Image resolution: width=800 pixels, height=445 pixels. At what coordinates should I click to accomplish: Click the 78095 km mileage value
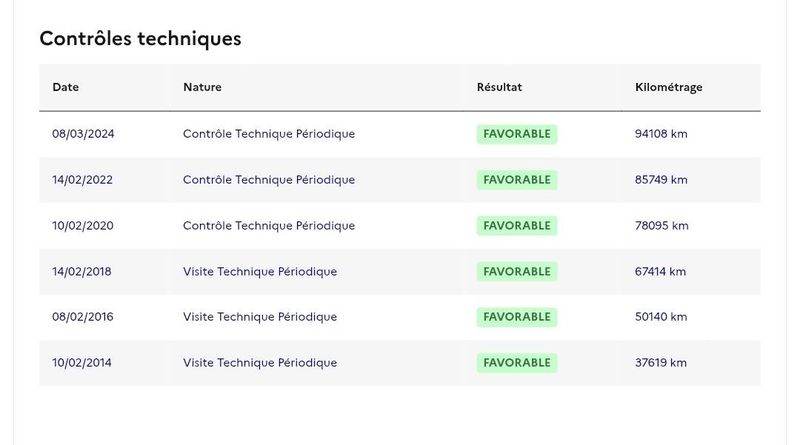[661, 226]
